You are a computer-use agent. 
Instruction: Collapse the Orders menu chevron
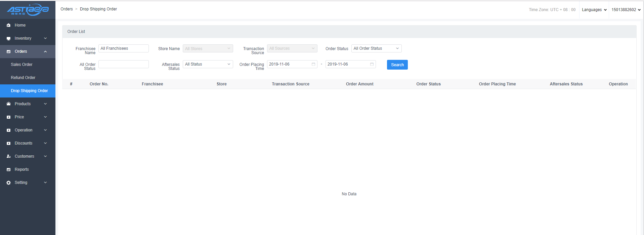coord(45,51)
